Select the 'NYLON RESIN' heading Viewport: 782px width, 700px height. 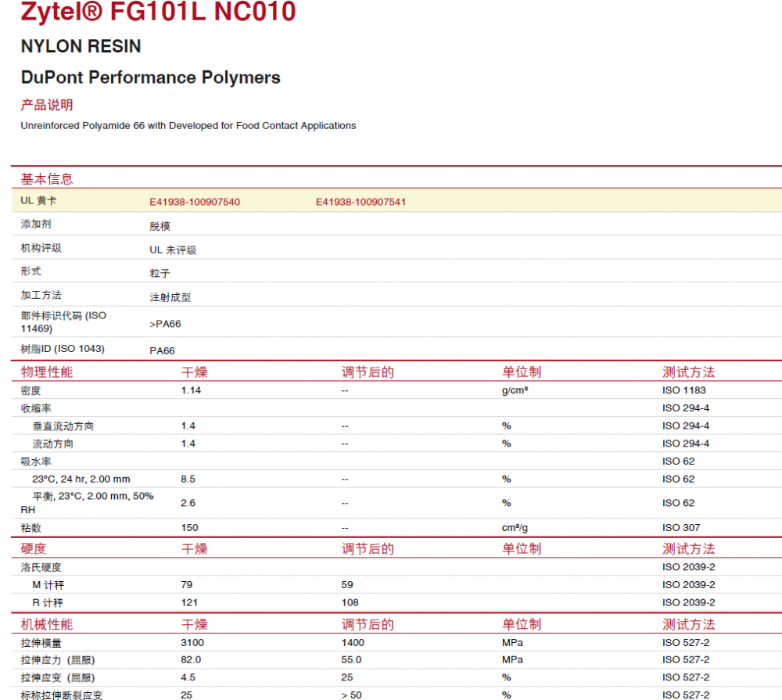point(81,46)
